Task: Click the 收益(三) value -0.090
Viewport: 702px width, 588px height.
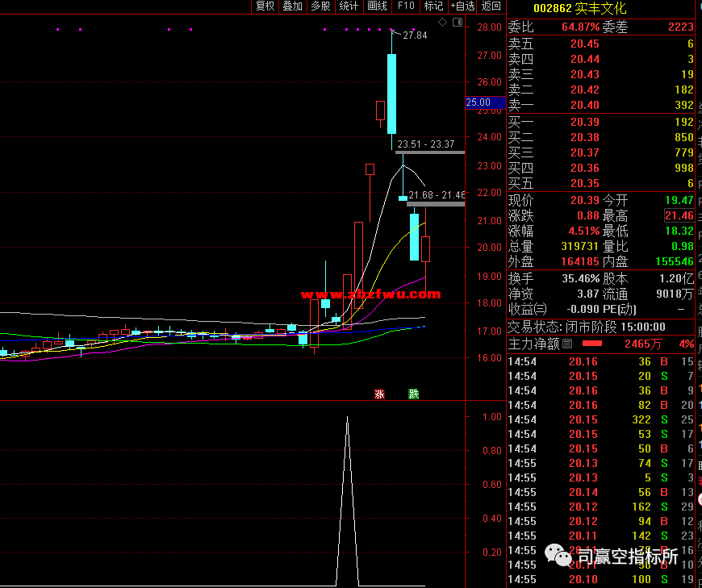Action: tap(583, 309)
